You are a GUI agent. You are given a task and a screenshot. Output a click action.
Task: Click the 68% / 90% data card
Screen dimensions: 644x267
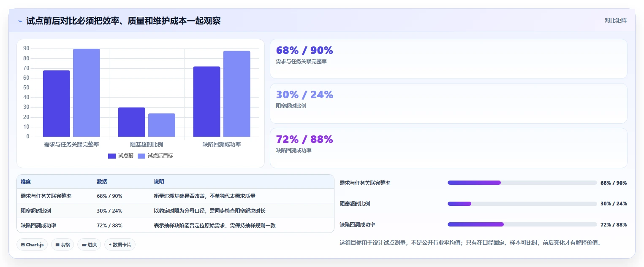coord(448,59)
